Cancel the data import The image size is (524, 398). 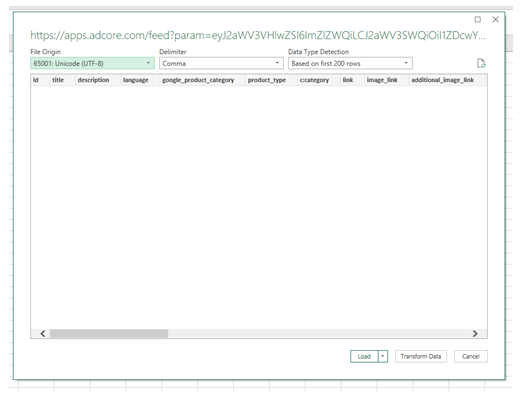coord(471,356)
